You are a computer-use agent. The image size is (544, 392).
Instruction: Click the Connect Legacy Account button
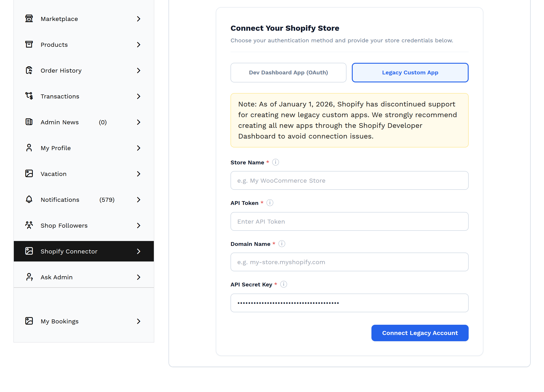(420, 333)
